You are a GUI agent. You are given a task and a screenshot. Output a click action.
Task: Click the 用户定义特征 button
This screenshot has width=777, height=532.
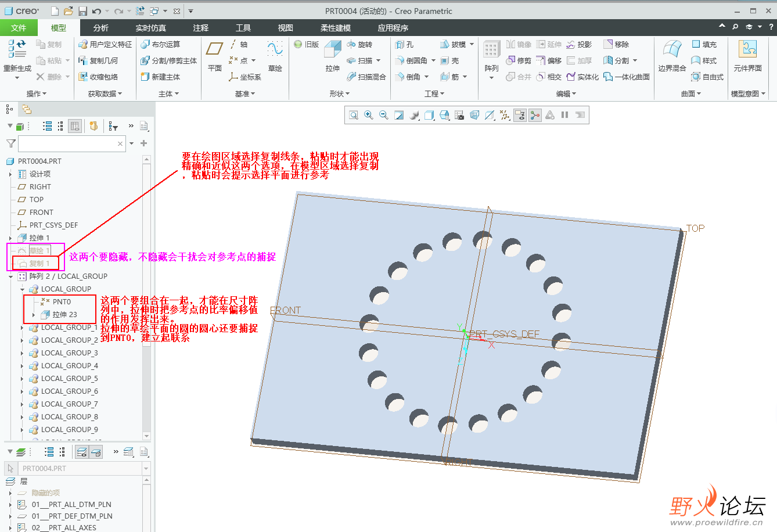(x=105, y=44)
